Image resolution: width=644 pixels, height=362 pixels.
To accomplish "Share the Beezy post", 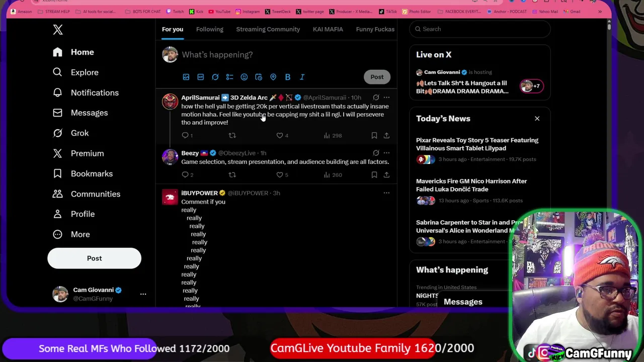I will pos(386,175).
